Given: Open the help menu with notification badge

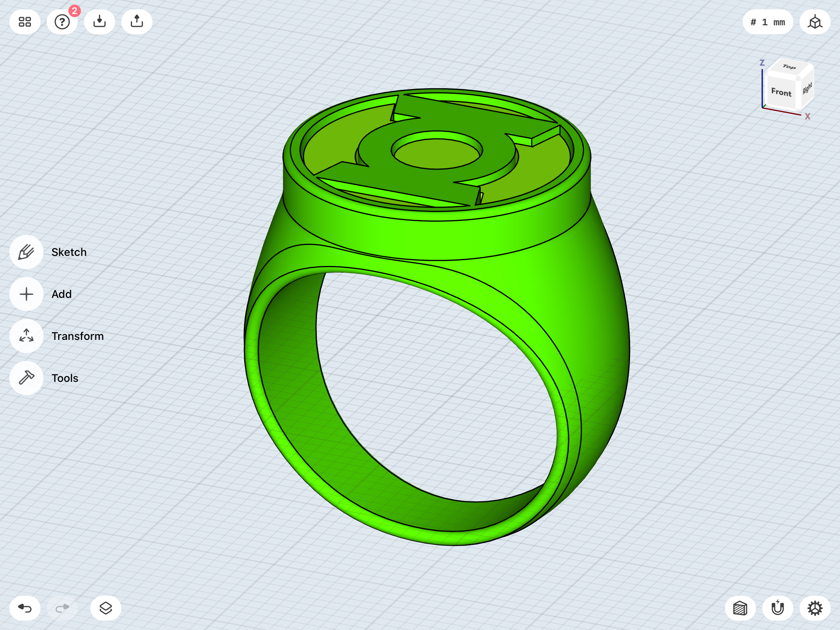Looking at the screenshot, I should (62, 22).
